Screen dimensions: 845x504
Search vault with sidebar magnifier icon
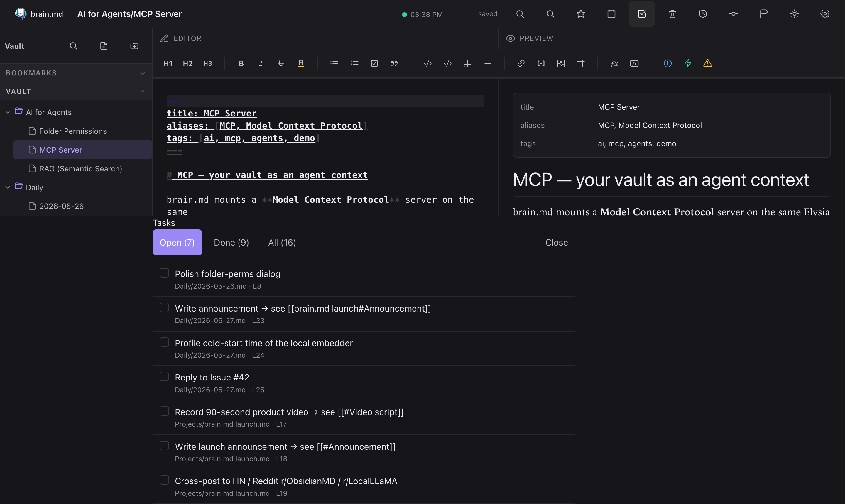click(x=73, y=46)
